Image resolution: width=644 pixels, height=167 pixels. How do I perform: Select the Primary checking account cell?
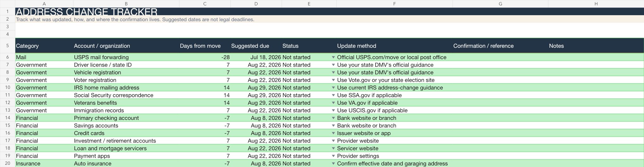[x=126, y=118]
